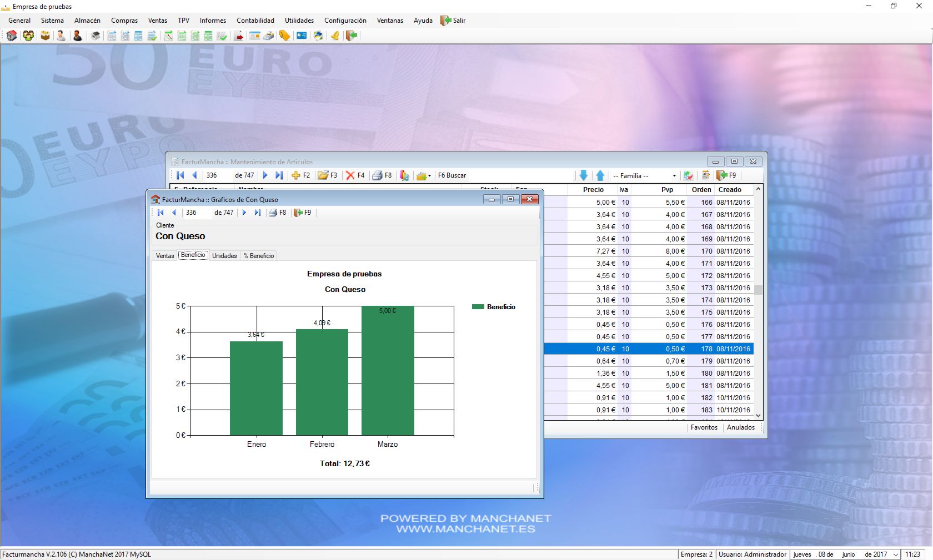Screen dimensions: 933x560
Task: Expand the folder icon dropdown arrow
Action: coord(429,176)
